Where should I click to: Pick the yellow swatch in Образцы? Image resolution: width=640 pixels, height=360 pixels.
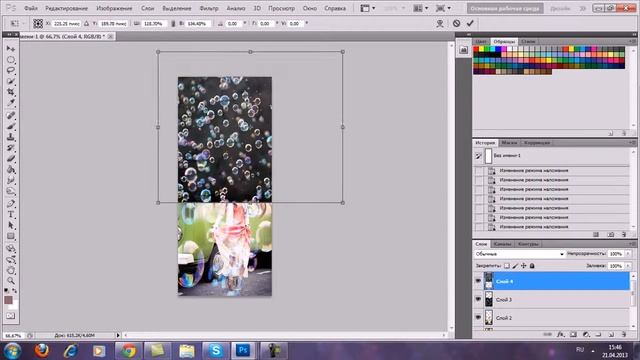[482, 49]
